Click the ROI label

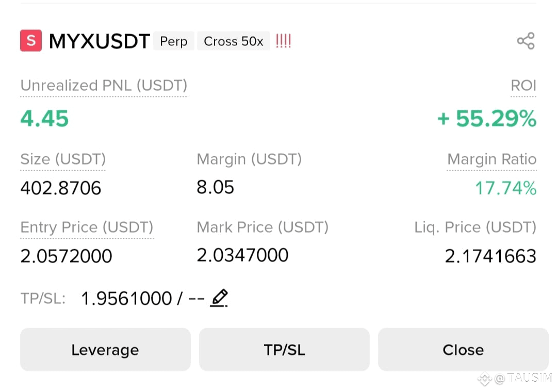coord(523,86)
